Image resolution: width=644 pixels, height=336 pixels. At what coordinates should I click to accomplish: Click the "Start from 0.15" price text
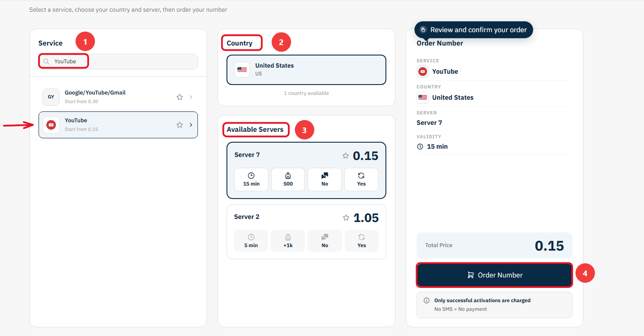point(81,129)
